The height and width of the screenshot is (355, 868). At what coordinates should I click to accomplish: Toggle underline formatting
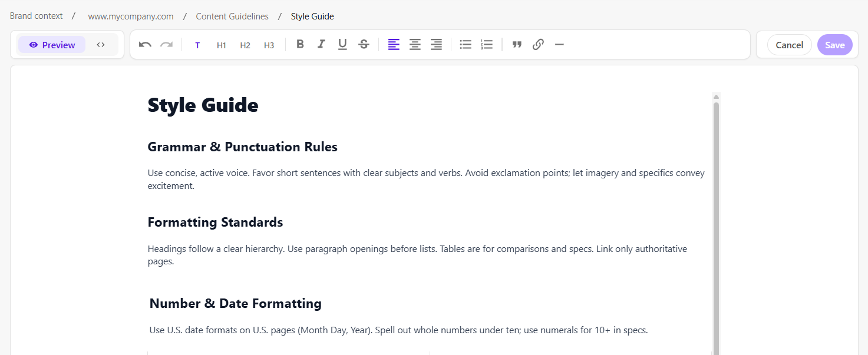(x=342, y=45)
